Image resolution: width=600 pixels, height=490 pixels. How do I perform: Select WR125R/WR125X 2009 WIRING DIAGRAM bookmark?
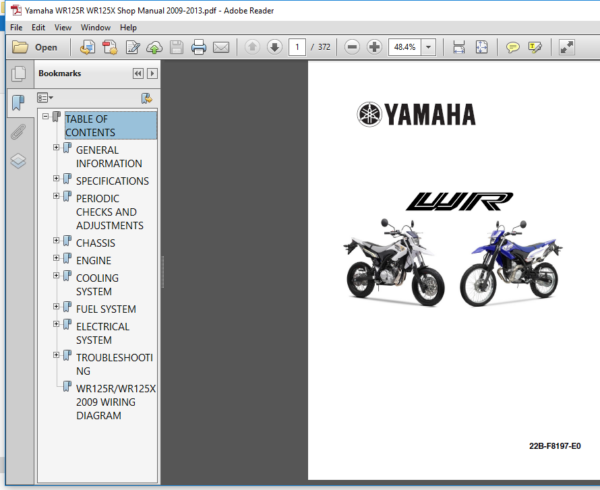point(116,402)
